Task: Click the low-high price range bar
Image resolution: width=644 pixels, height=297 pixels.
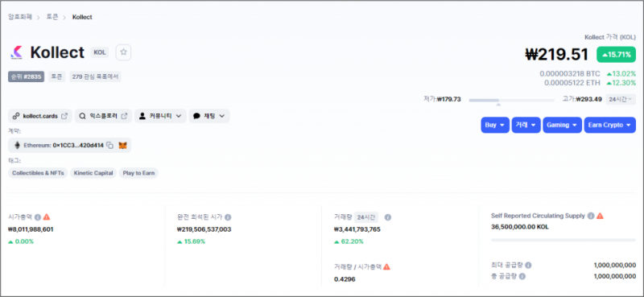Action: (x=511, y=101)
